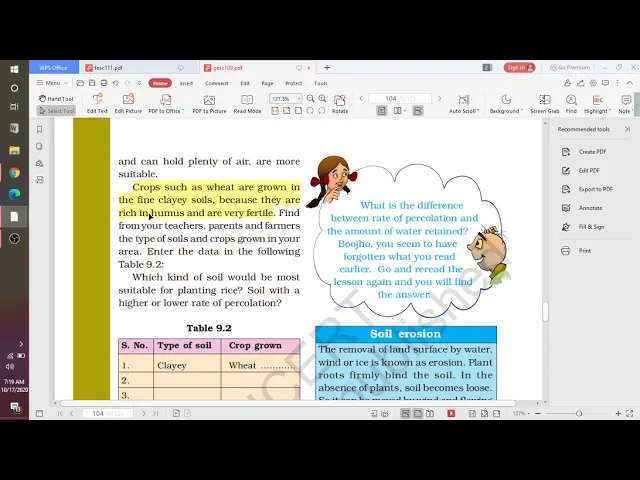
Task: Switch to the Protect ribbon tab
Action: tap(293, 83)
